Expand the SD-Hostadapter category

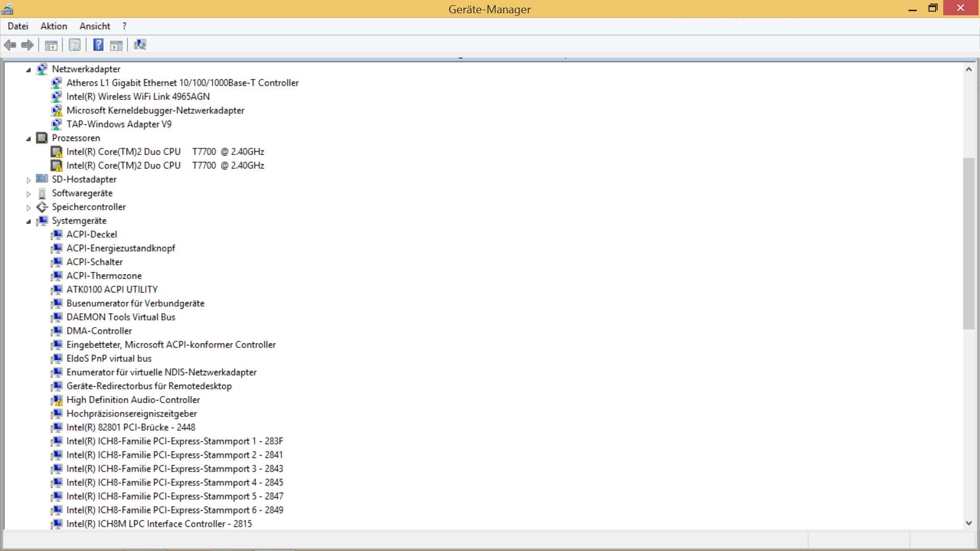click(x=29, y=180)
